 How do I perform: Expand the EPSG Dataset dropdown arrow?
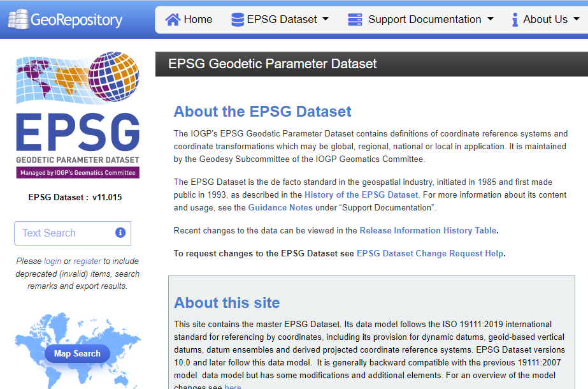(x=326, y=18)
